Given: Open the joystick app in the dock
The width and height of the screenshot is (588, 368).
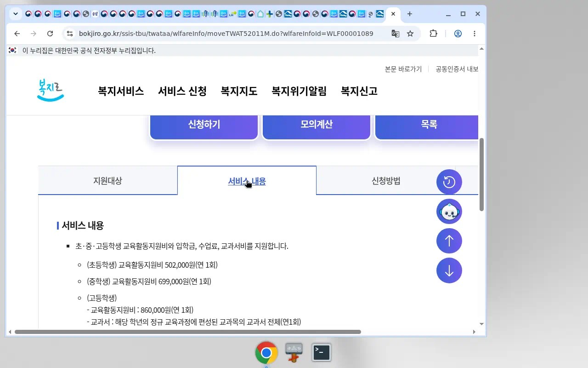Looking at the screenshot, I should point(294,353).
